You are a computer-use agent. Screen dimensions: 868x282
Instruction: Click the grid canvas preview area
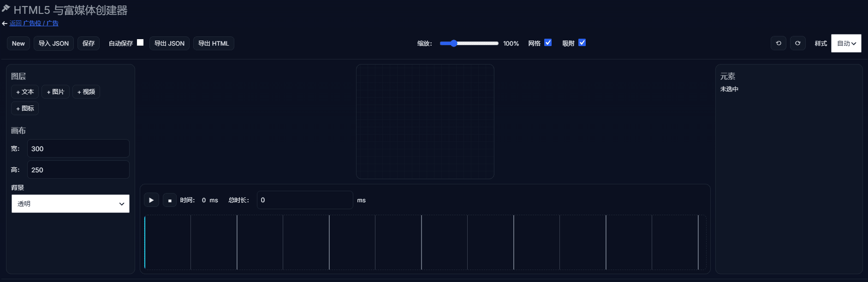click(425, 122)
